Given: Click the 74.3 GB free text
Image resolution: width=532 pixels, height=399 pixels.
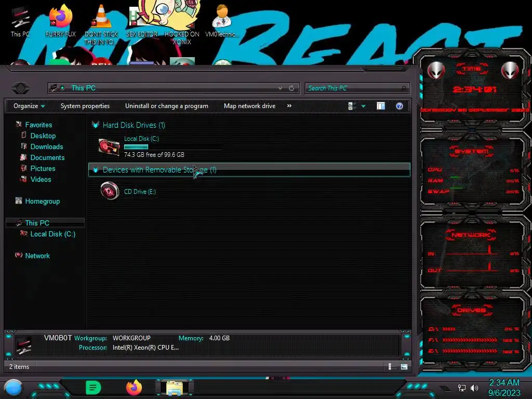Looking at the screenshot, I should pos(154,155).
